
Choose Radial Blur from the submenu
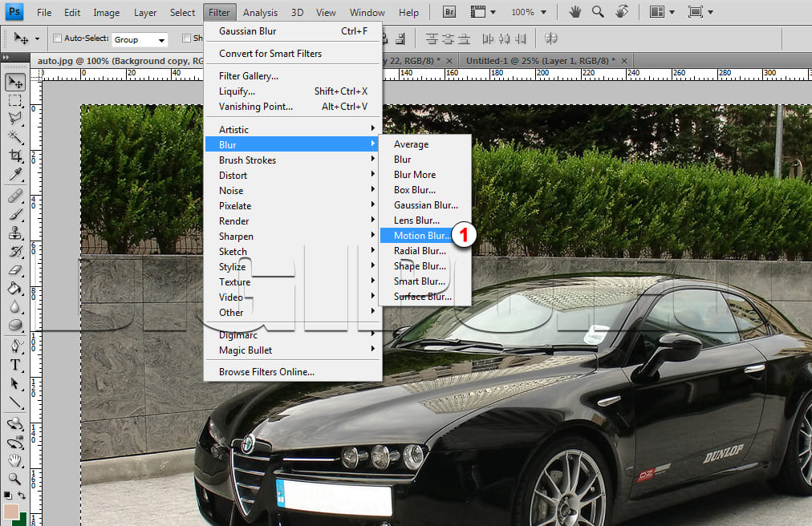point(425,251)
